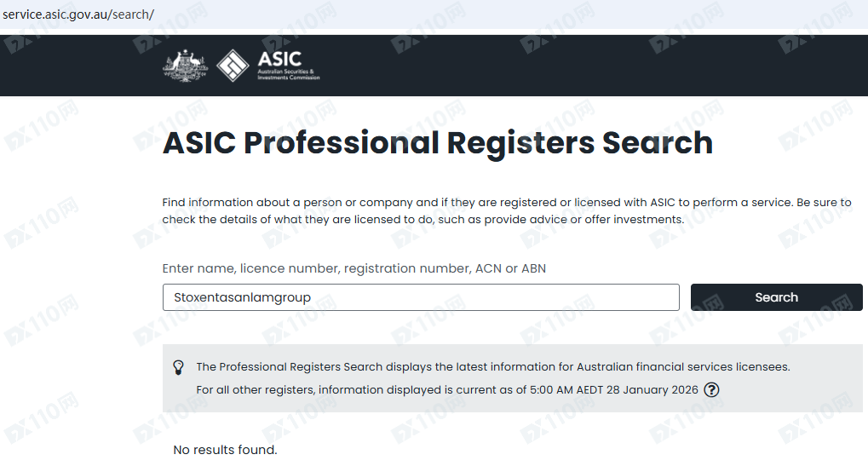Click the 'For all other registers' notice line
Screen dimensions: 868x466
(446, 390)
